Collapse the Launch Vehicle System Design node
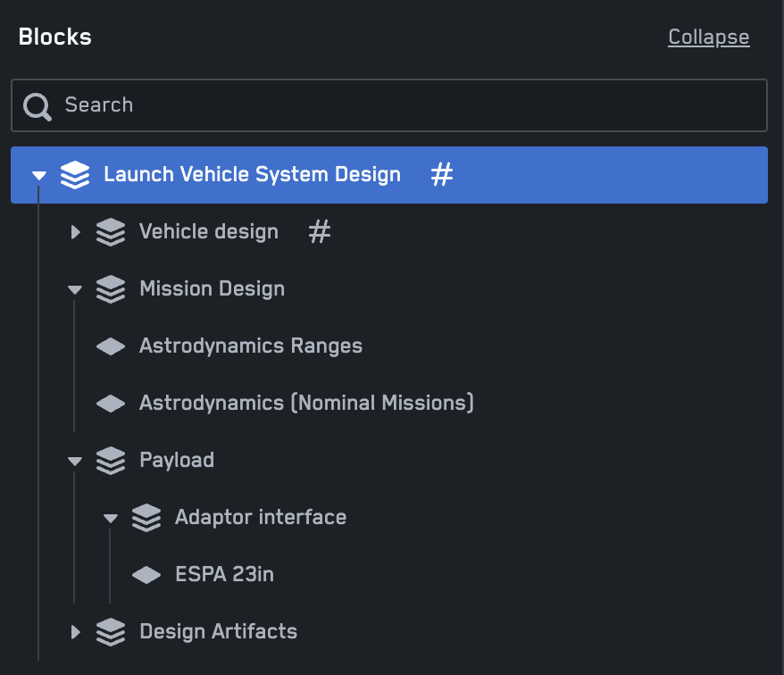 point(39,175)
